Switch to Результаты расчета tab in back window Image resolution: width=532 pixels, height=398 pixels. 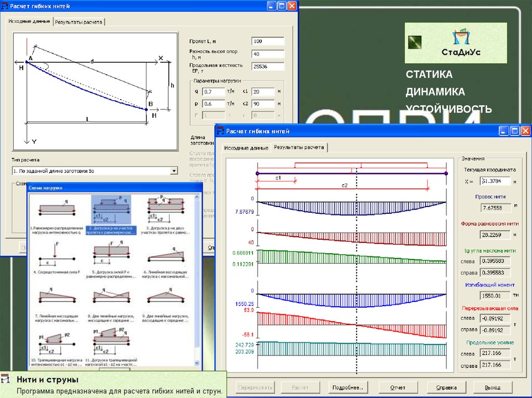[x=79, y=22]
